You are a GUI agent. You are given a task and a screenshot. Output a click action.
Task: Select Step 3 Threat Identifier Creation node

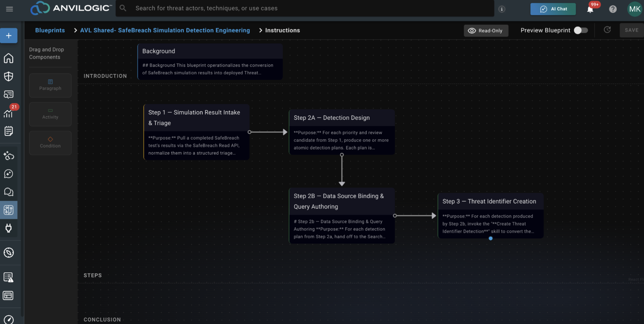click(x=491, y=215)
